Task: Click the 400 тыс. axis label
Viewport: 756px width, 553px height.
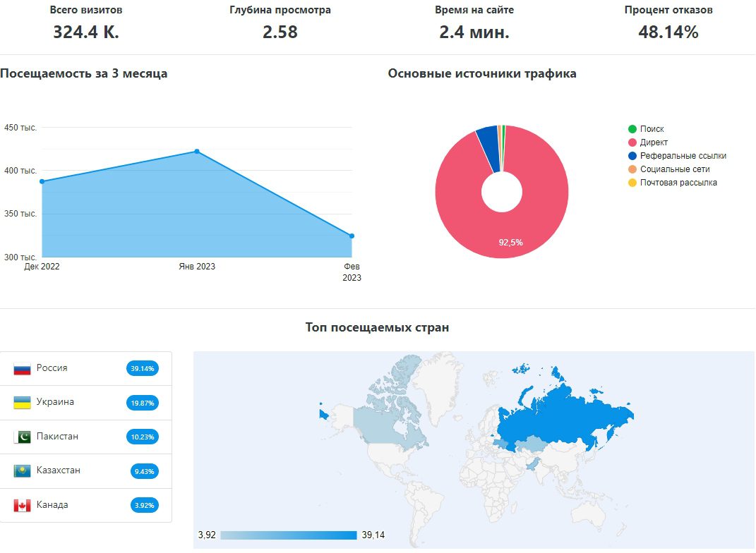Action: coord(20,171)
